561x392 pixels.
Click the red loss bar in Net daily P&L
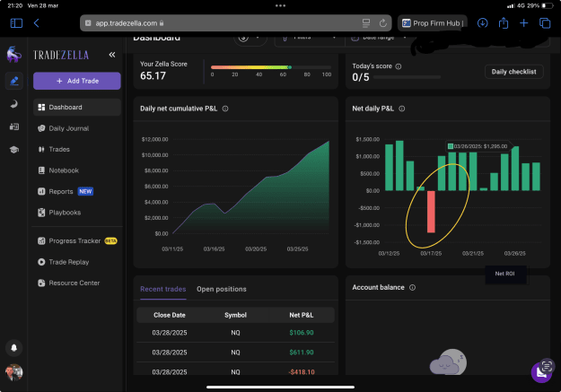tap(431, 212)
